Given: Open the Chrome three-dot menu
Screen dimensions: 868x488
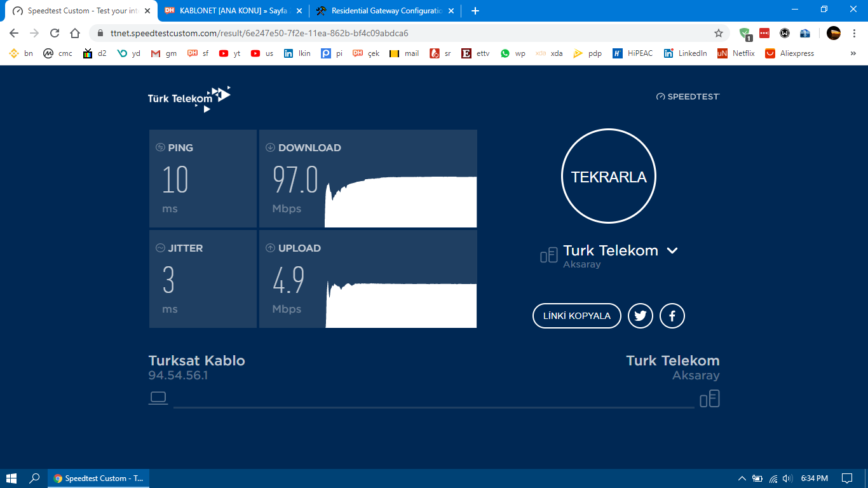Looking at the screenshot, I should click(x=854, y=33).
